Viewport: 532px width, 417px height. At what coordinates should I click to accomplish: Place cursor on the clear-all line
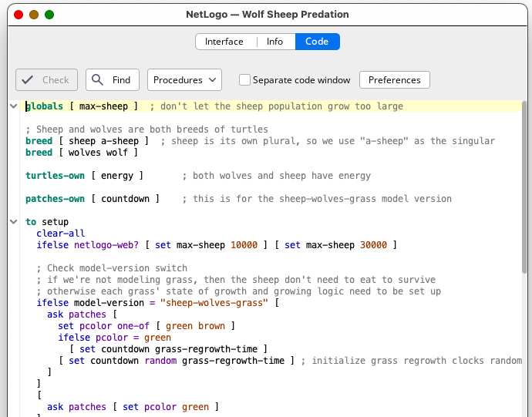(x=61, y=234)
